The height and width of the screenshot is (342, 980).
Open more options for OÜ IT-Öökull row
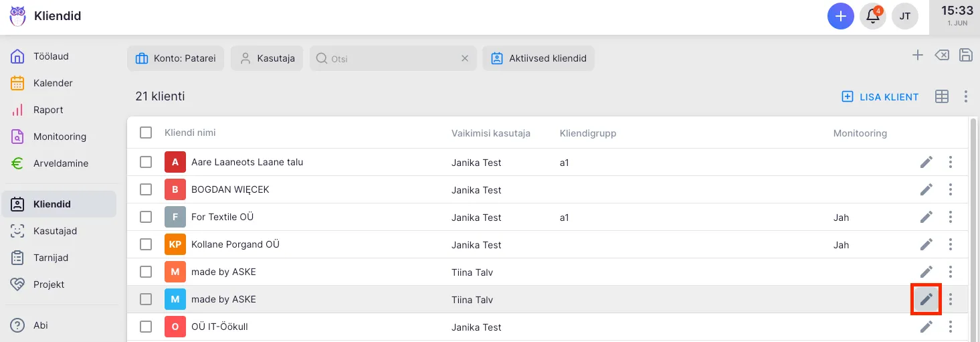click(950, 327)
